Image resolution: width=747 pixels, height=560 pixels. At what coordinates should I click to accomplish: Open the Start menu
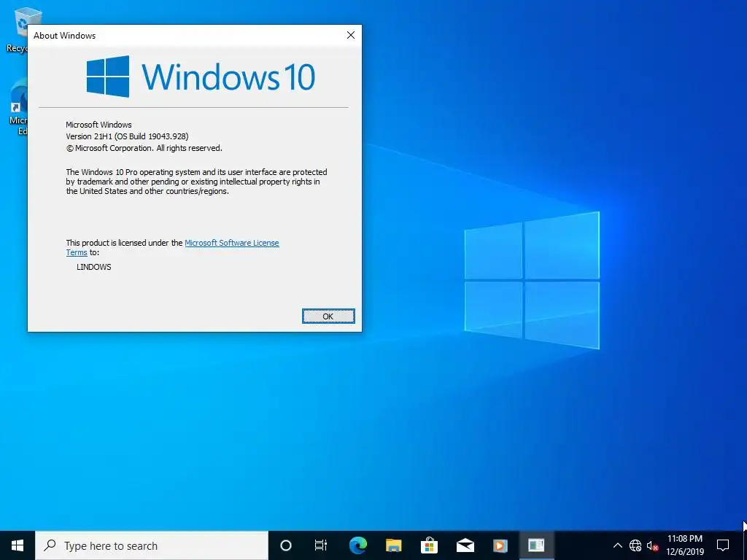18,545
